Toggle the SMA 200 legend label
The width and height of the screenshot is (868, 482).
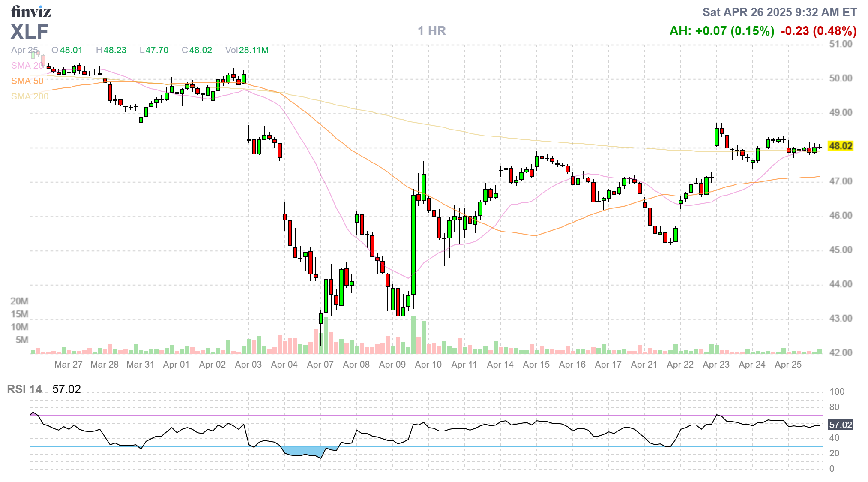30,96
